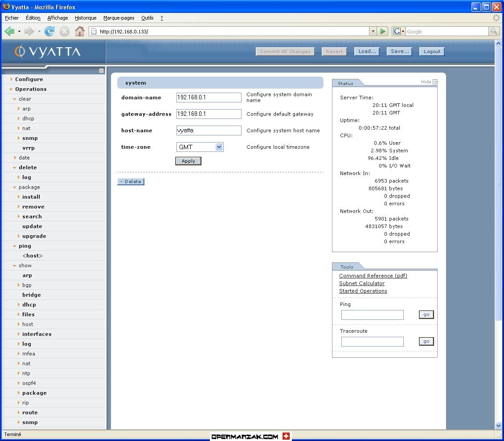Open the time-zone GMT dropdown
This screenshot has width=504, height=441.
(200, 147)
